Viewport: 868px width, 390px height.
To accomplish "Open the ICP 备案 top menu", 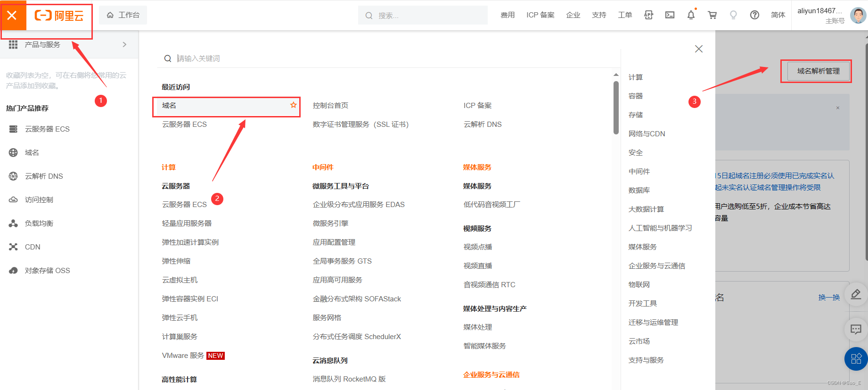I will tap(540, 15).
